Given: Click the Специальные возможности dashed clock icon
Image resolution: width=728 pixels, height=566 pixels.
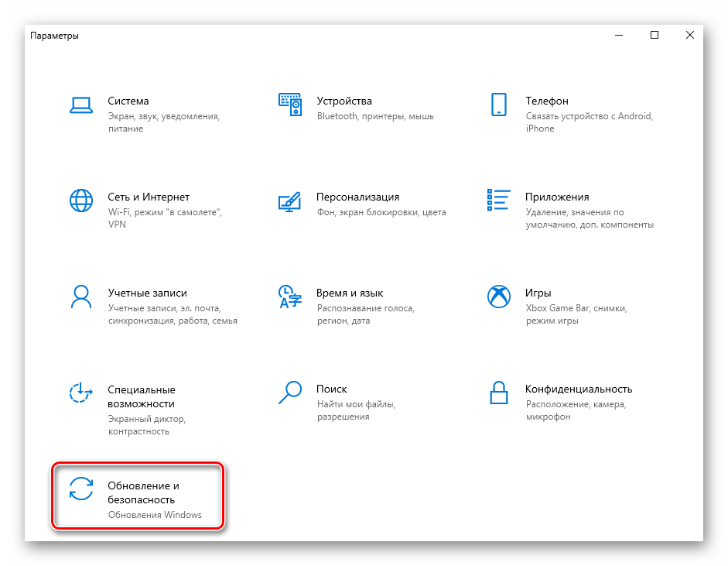Looking at the screenshot, I should click(x=81, y=393).
